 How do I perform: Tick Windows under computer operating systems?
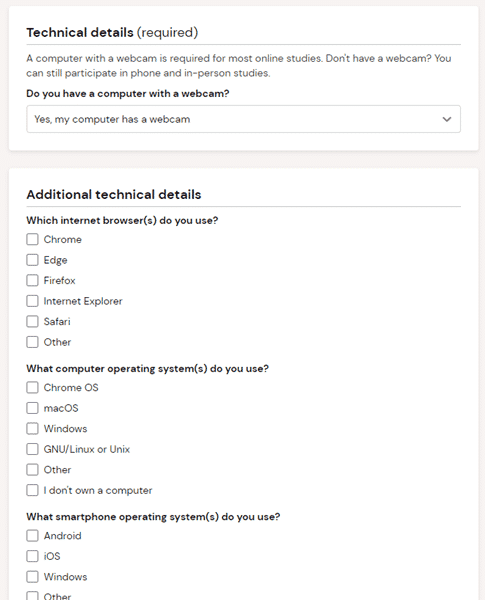(x=33, y=429)
